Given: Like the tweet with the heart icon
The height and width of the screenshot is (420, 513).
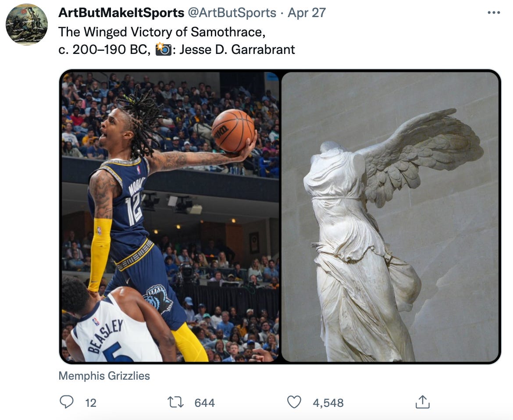Looking at the screenshot, I should click(x=294, y=402).
